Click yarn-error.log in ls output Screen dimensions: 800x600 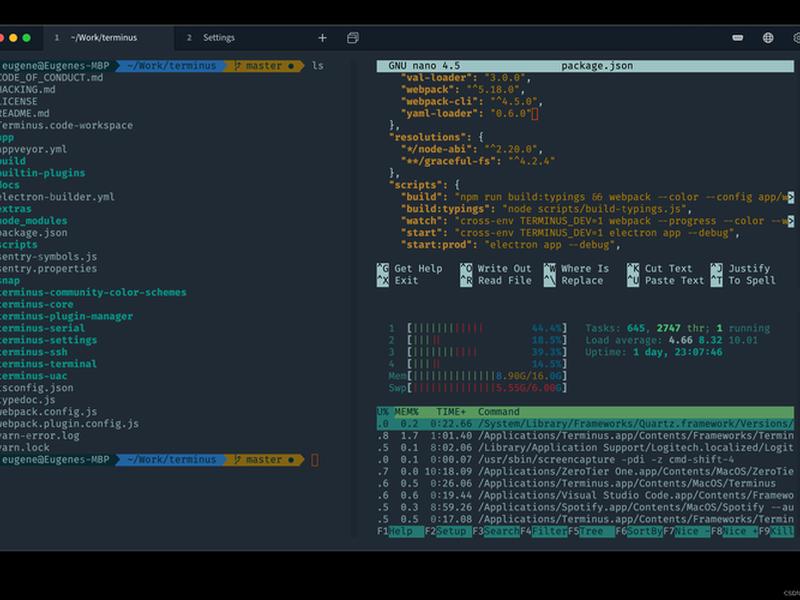point(40,436)
